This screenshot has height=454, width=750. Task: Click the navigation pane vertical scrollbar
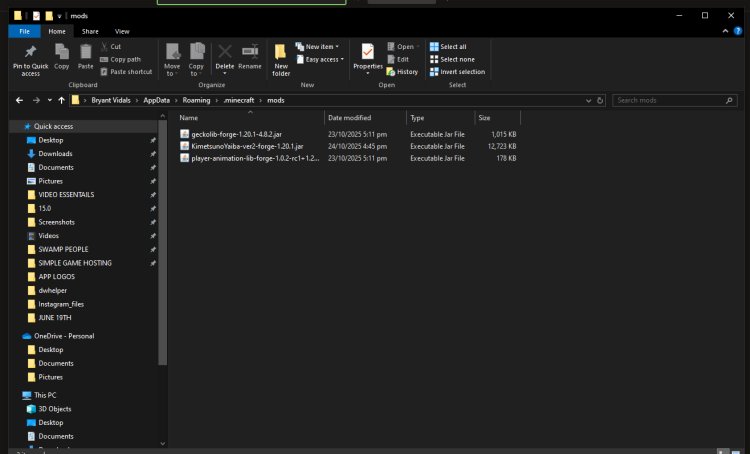(x=163, y=280)
